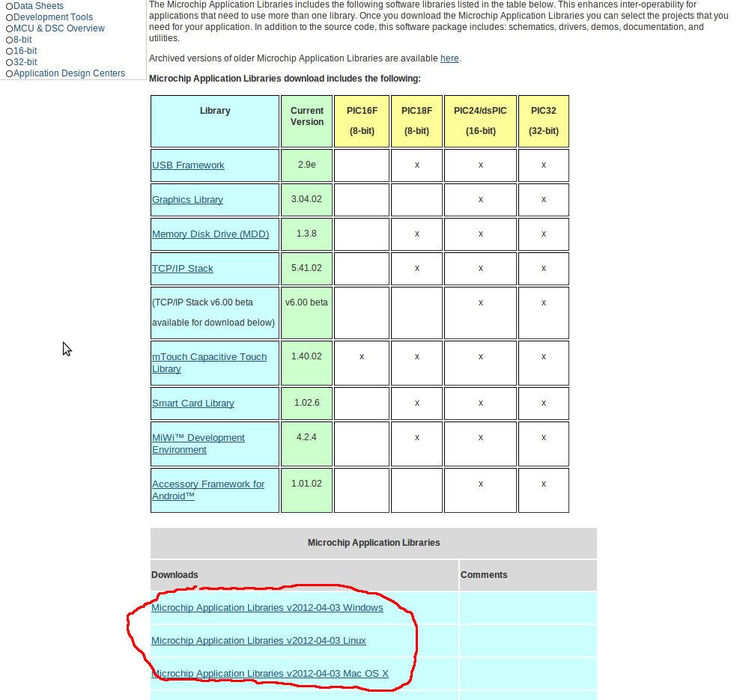Image resolution: width=746 pixels, height=700 pixels.
Task: Click the version cell 4.2.4
Action: tap(307, 444)
